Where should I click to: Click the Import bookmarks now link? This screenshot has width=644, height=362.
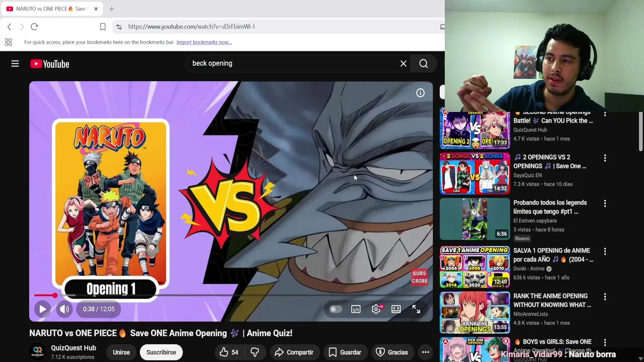[x=204, y=42]
